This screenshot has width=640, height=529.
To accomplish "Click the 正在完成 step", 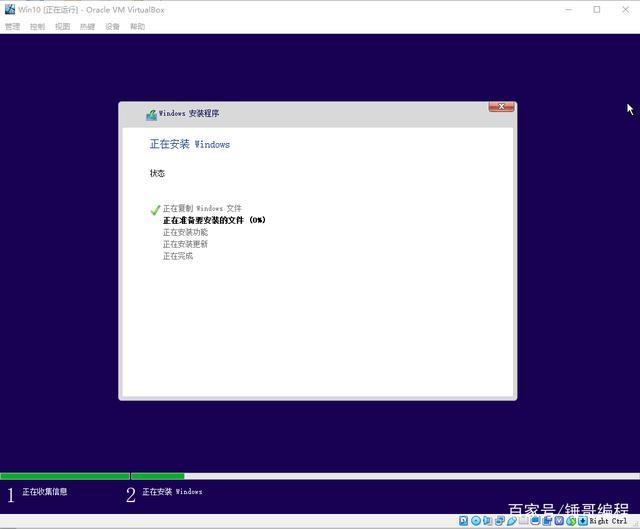I will click(x=178, y=256).
